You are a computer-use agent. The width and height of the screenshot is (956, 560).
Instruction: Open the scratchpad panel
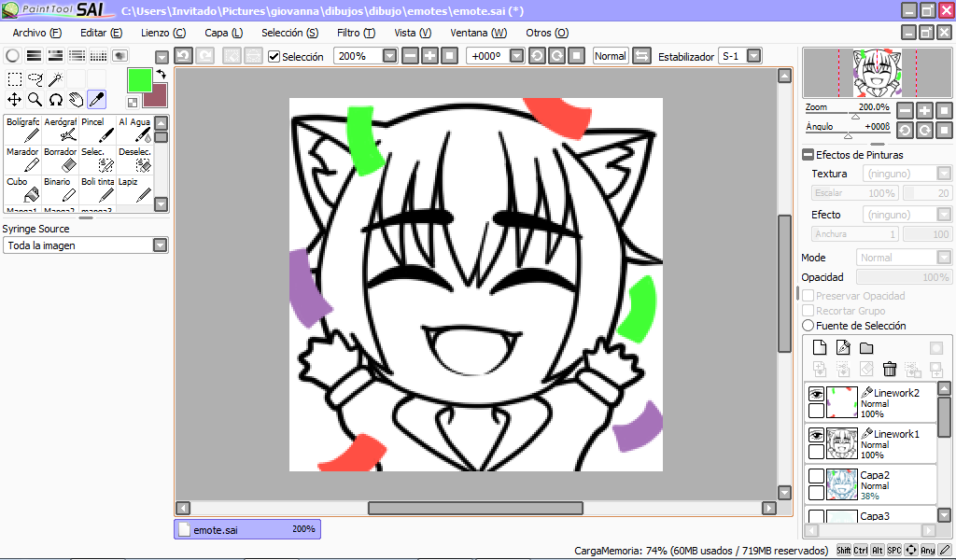point(120,56)
